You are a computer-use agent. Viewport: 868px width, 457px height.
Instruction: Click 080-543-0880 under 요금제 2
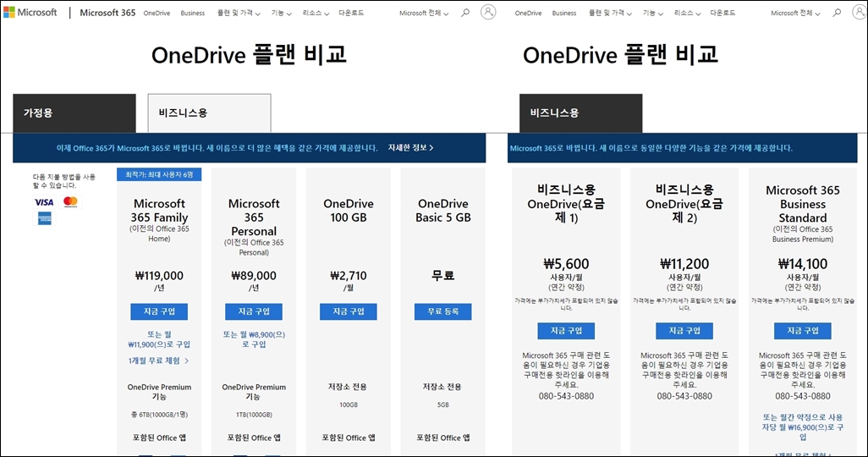684,396
